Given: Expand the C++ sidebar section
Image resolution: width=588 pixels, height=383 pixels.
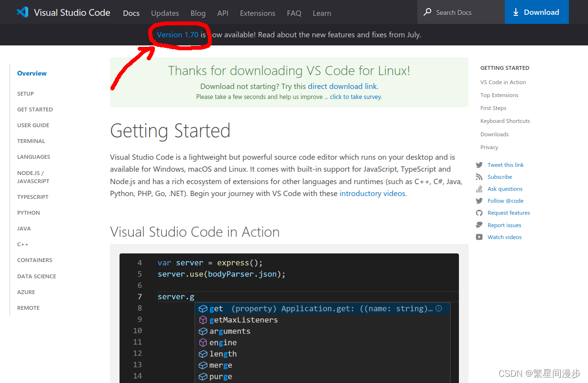Looking at the screenshot, I should [x=23, y=244].
